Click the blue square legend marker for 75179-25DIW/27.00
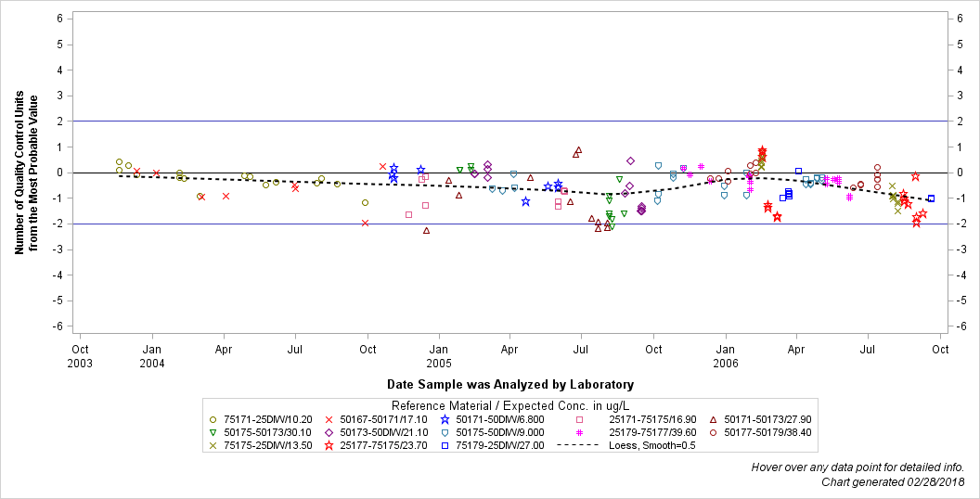The width and height of the screenshot is (980, 499). coord(445,445)
